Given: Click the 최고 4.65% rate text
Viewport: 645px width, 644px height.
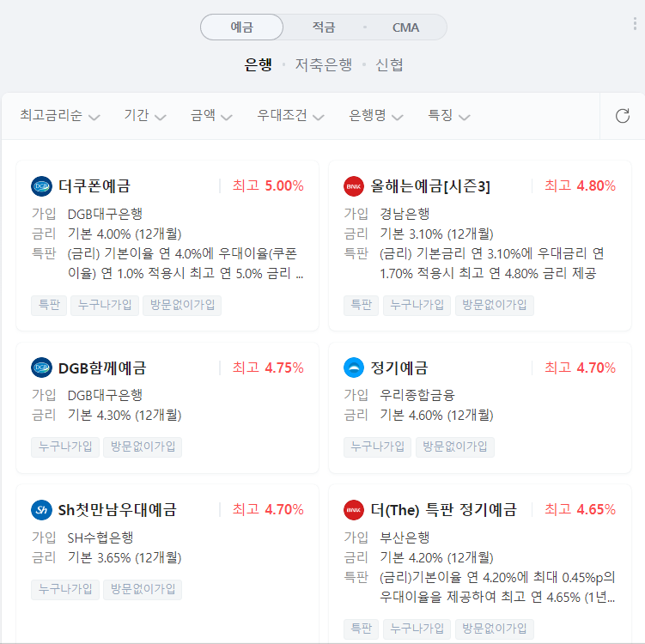Looking at the screenshot, I should tap(581, 509).
